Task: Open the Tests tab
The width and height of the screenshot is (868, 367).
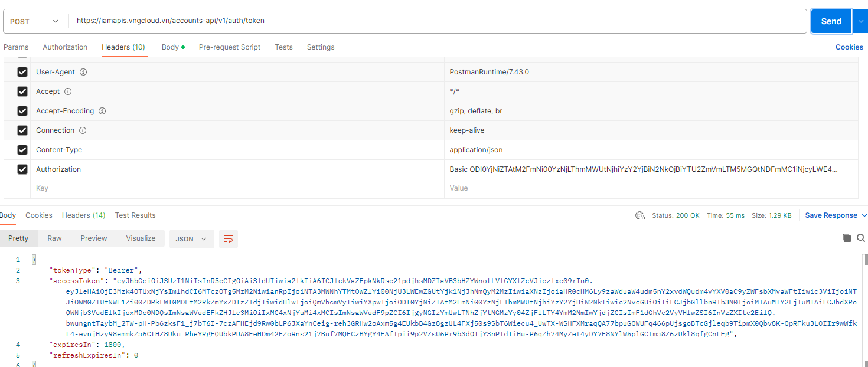Action: (x=283, y=47)
